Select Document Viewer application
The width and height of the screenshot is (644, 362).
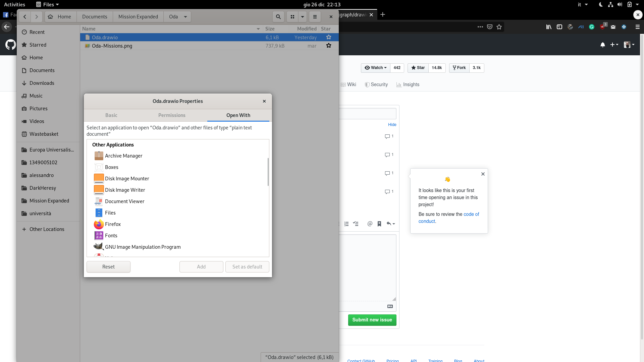click(x=124, y=201)
